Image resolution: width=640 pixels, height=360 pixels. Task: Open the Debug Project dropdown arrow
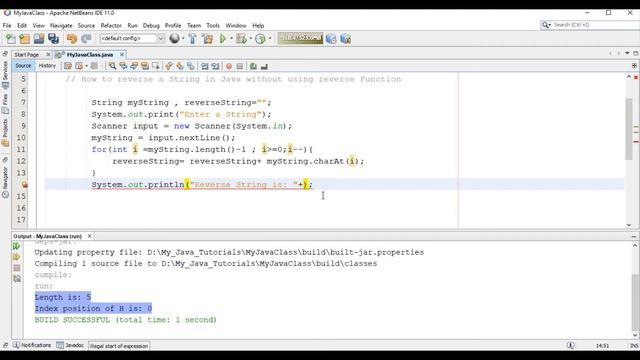[x=250, y=38]
